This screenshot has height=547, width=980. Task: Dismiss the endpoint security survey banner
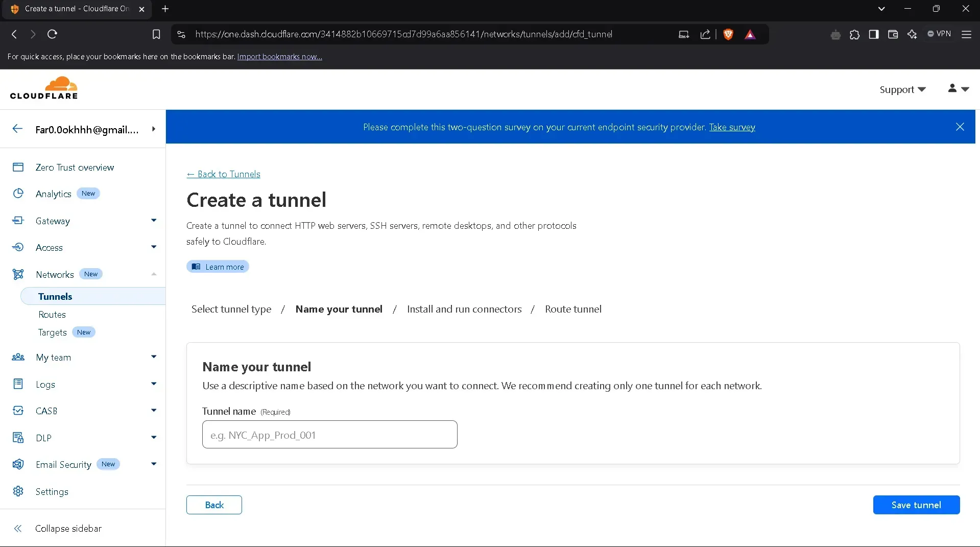pyautogui.click(x=960, y=127)
